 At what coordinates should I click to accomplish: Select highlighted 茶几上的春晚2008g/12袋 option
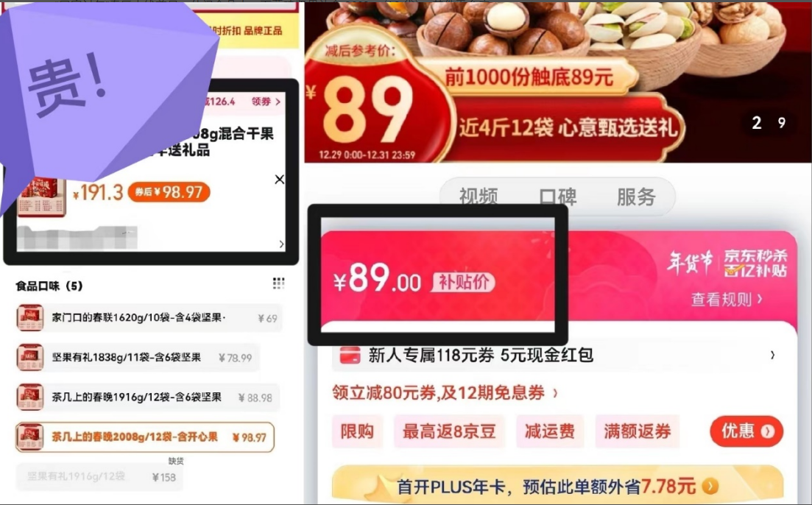click(145, 437)
